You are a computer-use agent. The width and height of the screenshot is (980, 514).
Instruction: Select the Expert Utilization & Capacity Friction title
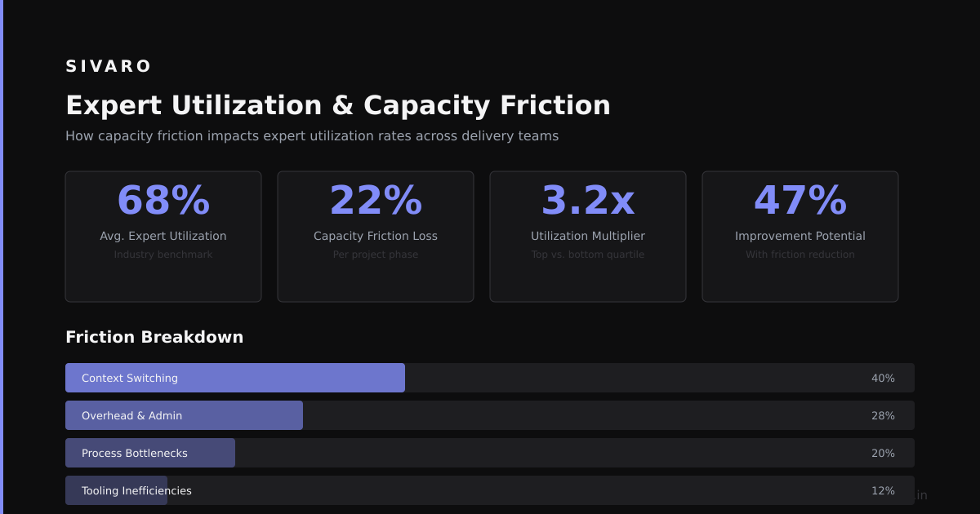coord(338,105)
